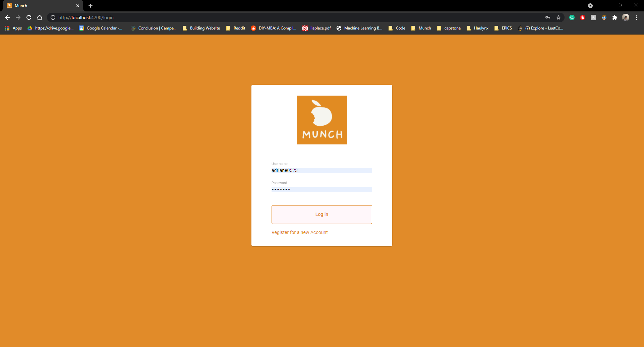644x347 pixels.
Task: Open the Google Calendar bookmark
Action: [101, 28]
